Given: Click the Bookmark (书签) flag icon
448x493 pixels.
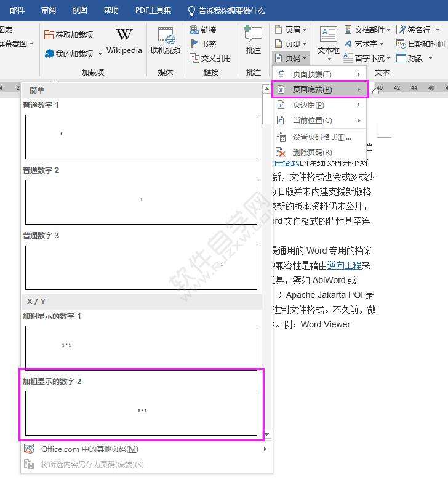Looking at the screenshot, I should 194,43.
